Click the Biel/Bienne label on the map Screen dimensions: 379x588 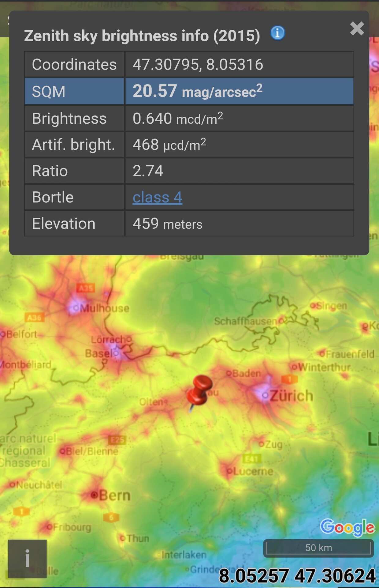(92, 451)
